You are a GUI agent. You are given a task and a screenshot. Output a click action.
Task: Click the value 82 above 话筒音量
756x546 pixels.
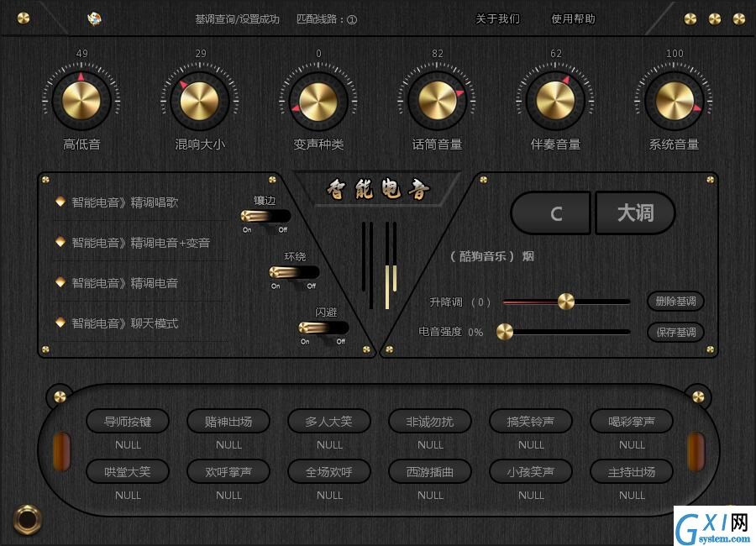point(438,54)
